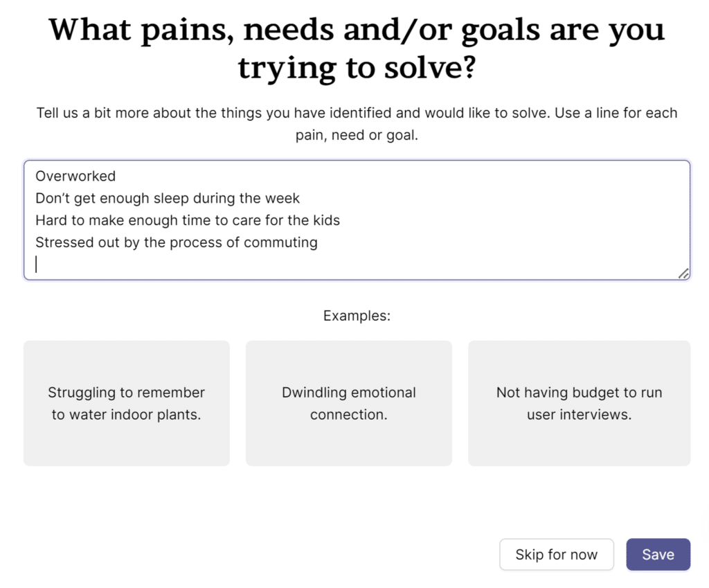Click the Skip for now button
The height and width of the screenshot is (588, 709).
point(556,554)
